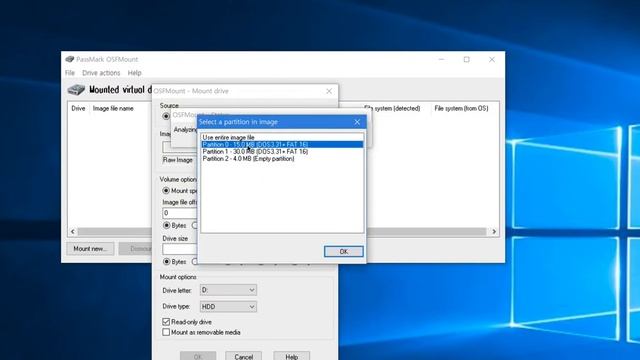The width and height of the screenshot is (640, 360).
Task: Click the Image file name column header
Action: [113, 109]
